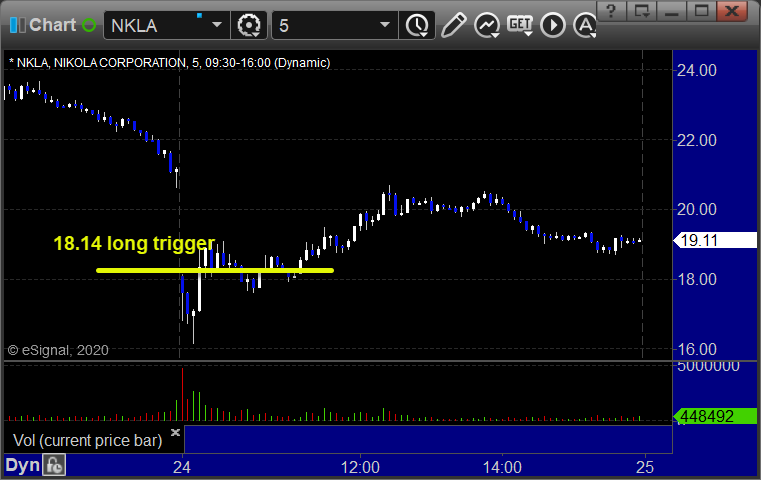Click the Chart window type icon
This screenshot has height=480, width=761.
click(x=18, y=25)
